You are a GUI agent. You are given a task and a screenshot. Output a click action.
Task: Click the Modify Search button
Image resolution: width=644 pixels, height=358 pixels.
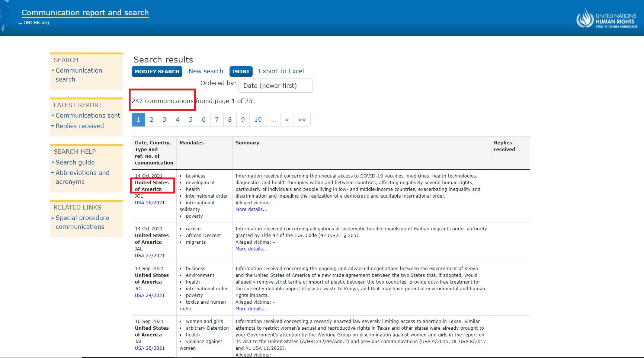pos(157,71)
